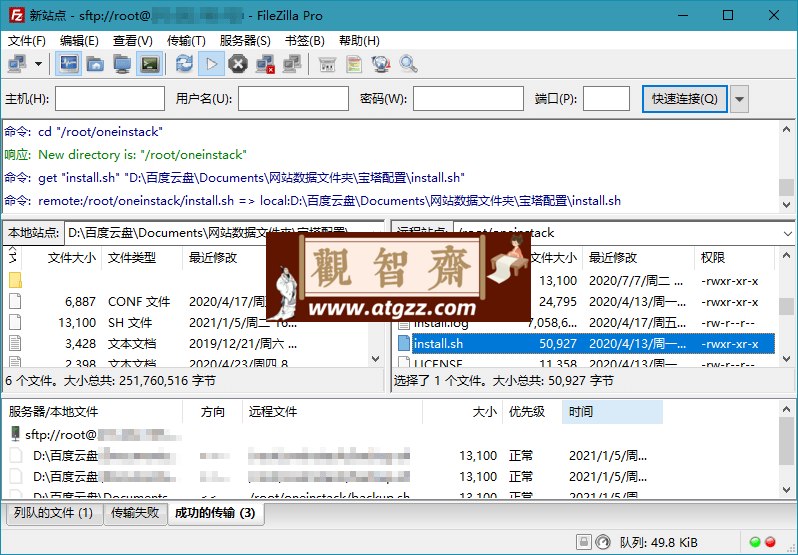Sort local files by 文件类型 column

142,258
